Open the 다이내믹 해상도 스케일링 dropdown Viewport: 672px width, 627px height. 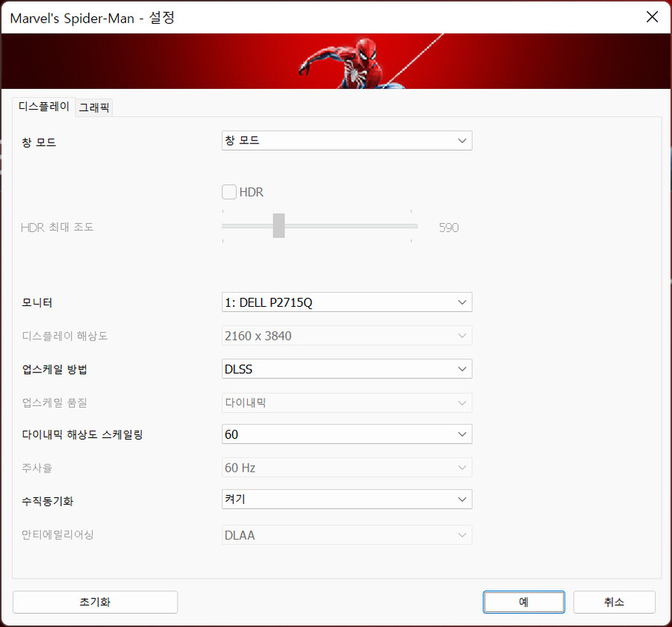pos(346,434)
